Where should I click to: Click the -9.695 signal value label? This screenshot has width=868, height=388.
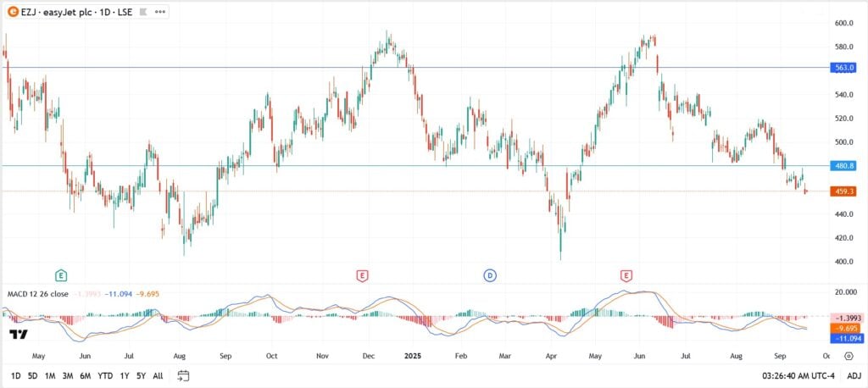coord(844,328)
